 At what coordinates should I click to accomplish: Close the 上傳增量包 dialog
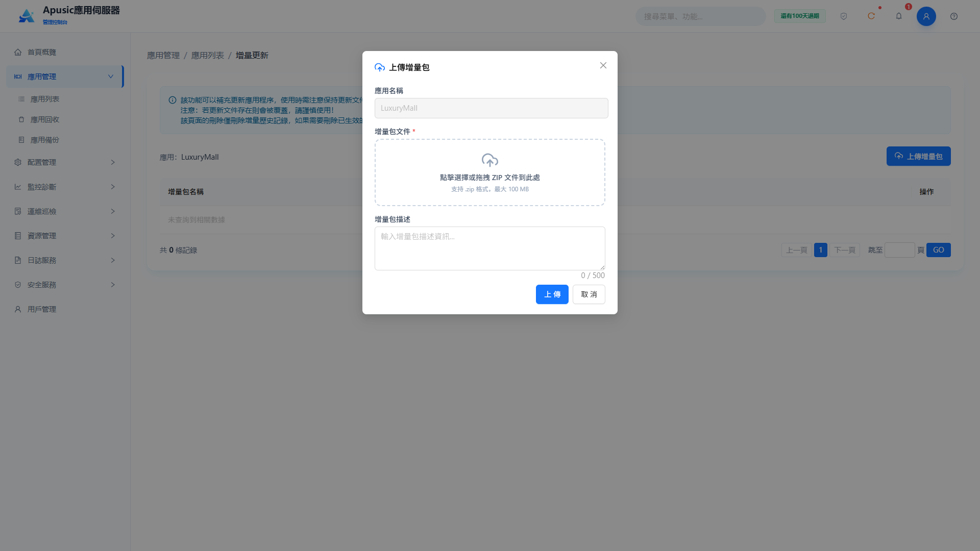click(x=603, y=65)
